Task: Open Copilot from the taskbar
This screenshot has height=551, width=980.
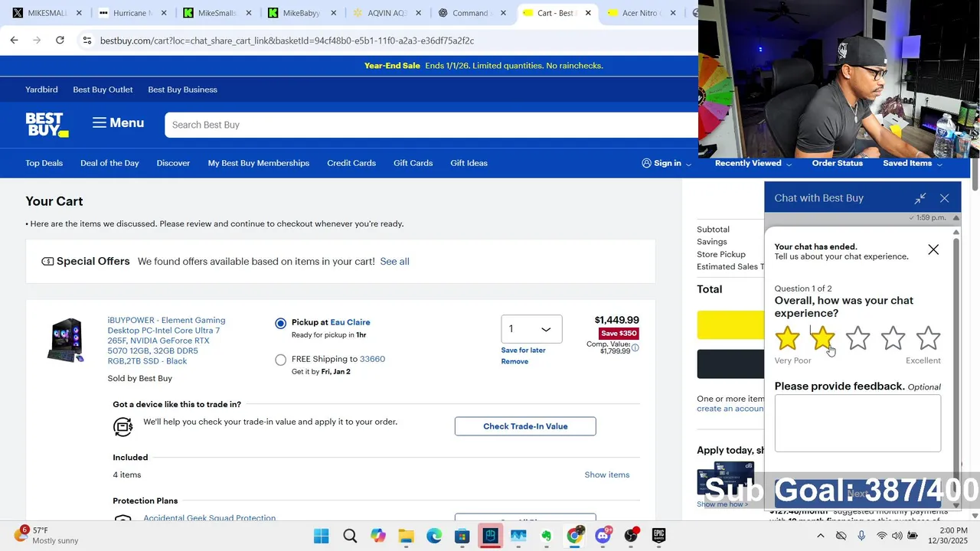Action: tap(378, 536)
